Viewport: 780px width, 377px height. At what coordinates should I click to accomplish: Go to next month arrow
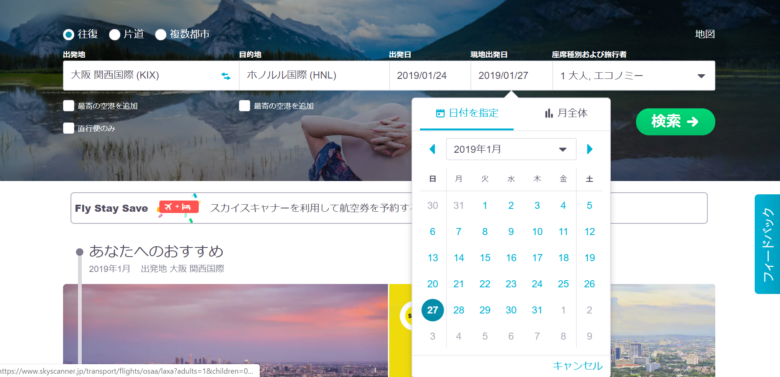coord(589,149)
